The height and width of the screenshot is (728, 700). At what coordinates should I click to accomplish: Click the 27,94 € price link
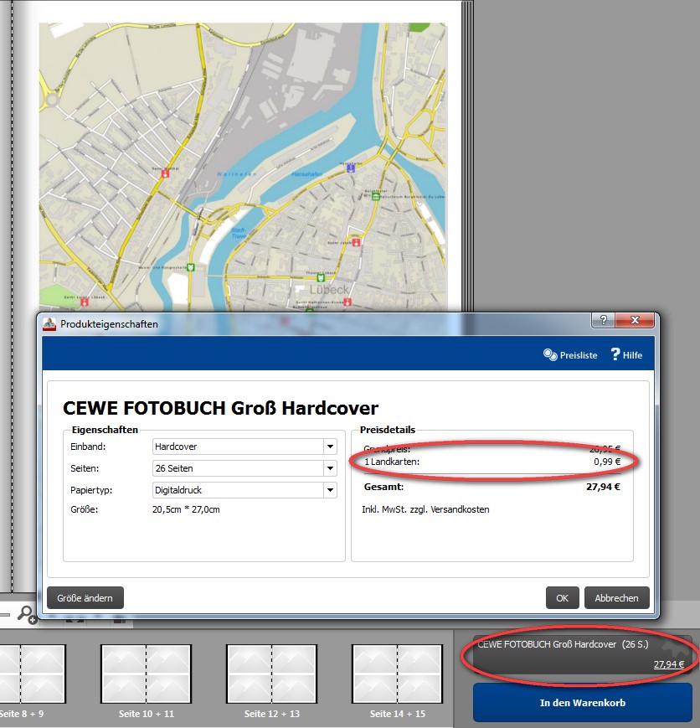click(668, 664)
